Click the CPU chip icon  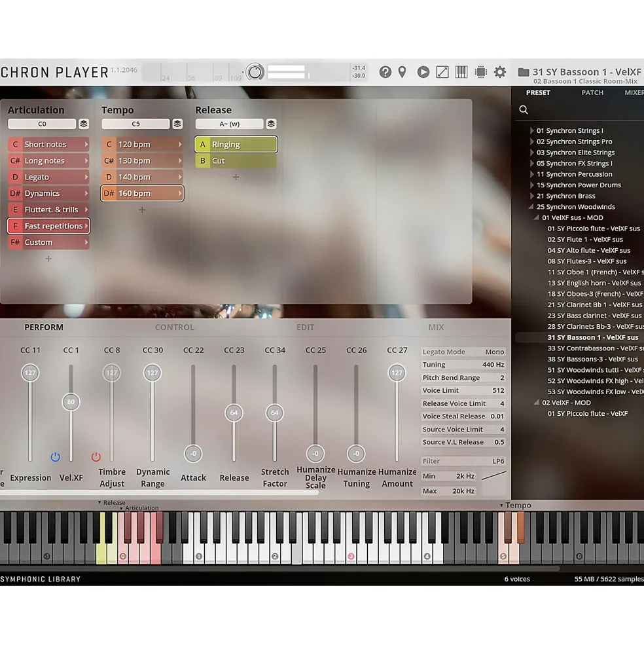(480, 72)
